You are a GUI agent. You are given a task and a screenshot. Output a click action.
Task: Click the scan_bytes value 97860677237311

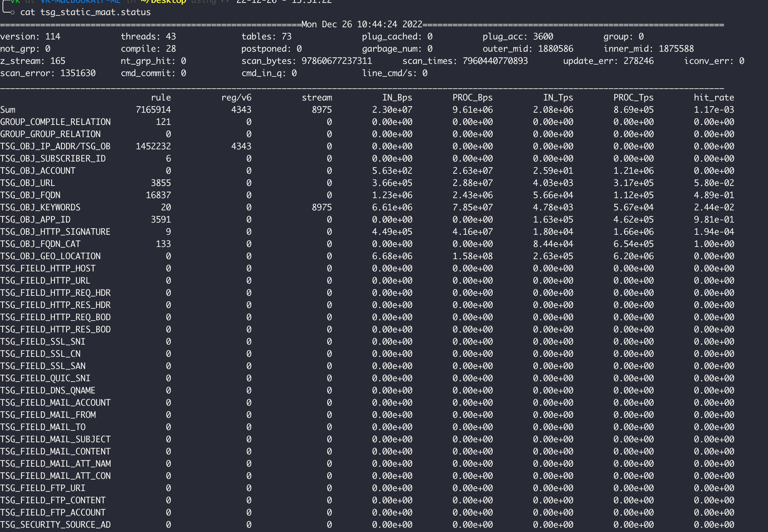337,61
